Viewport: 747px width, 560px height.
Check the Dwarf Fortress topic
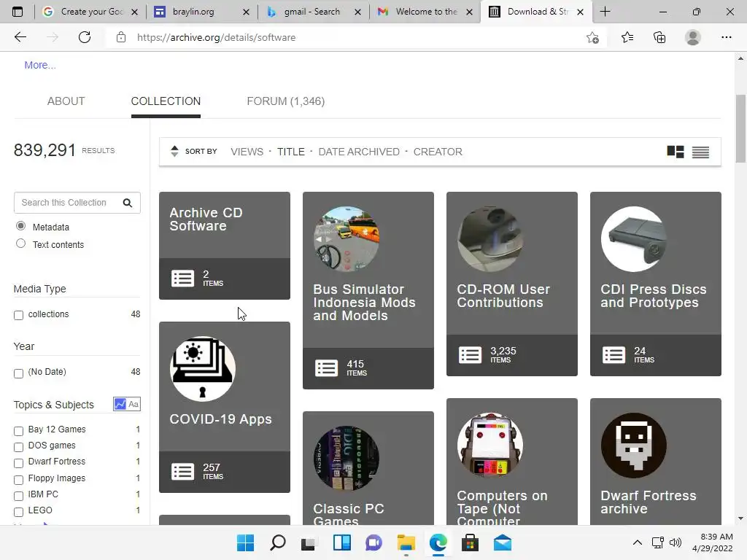pos(18,463)
